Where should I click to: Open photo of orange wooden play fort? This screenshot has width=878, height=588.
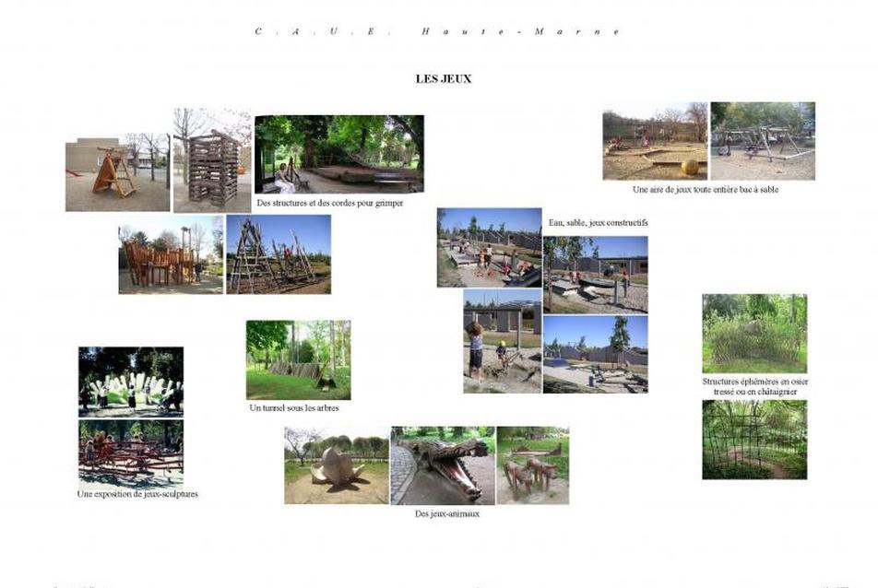171,254
